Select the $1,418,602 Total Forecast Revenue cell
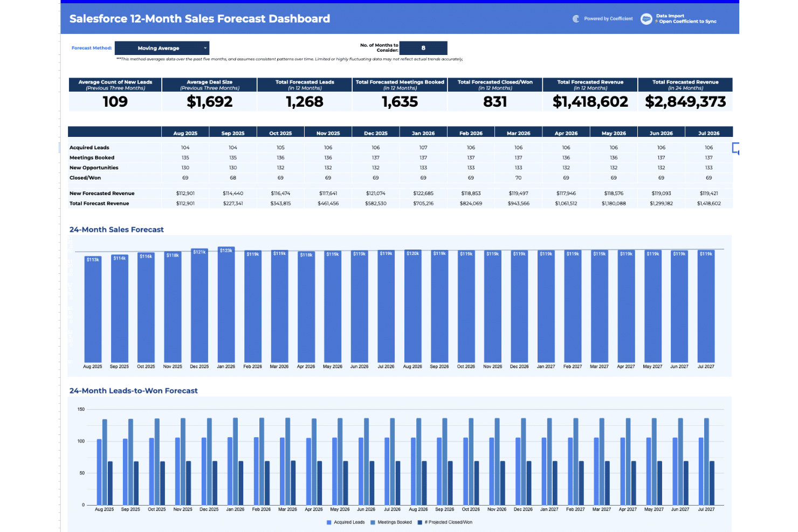 pyautogui.click(x=708, y=203)
